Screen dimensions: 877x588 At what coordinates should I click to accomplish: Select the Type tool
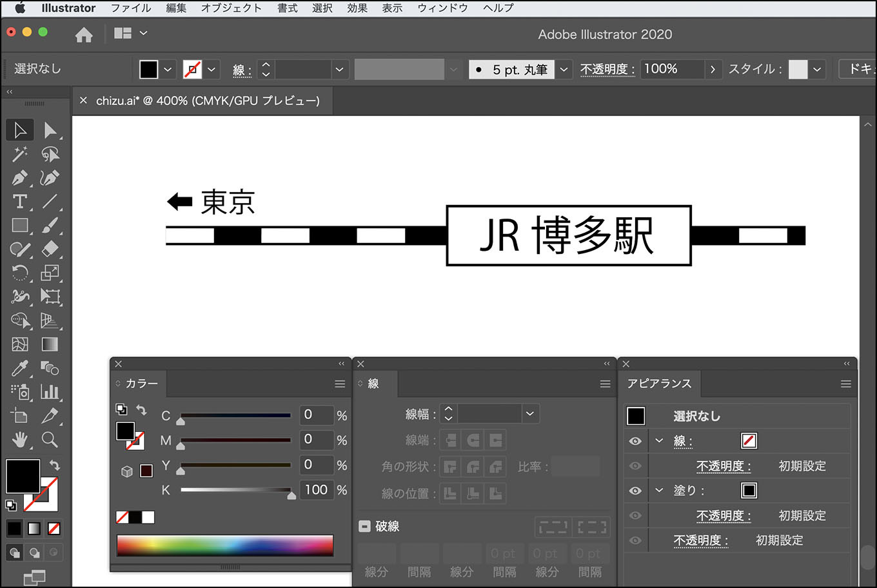click(20, 202)
